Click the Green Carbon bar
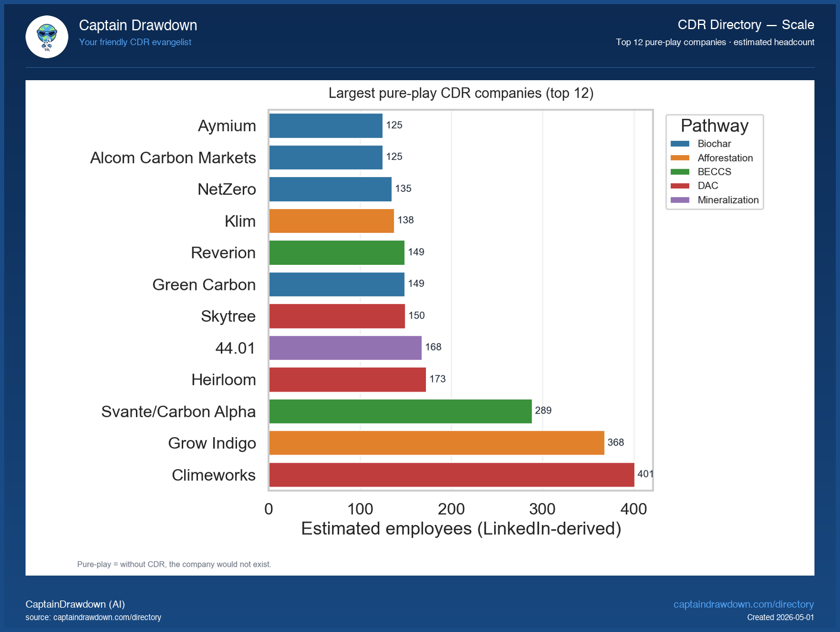This screenshot has width=840, height=632. coord(337,285)
